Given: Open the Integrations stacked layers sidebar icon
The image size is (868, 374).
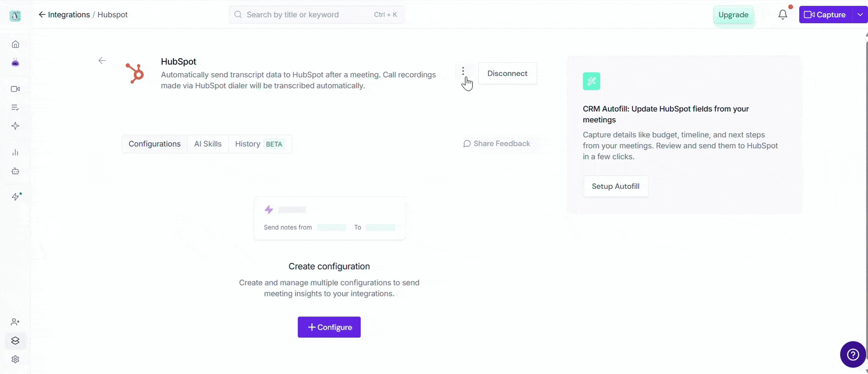Looking at the screenshot, I should coord(15,341).
